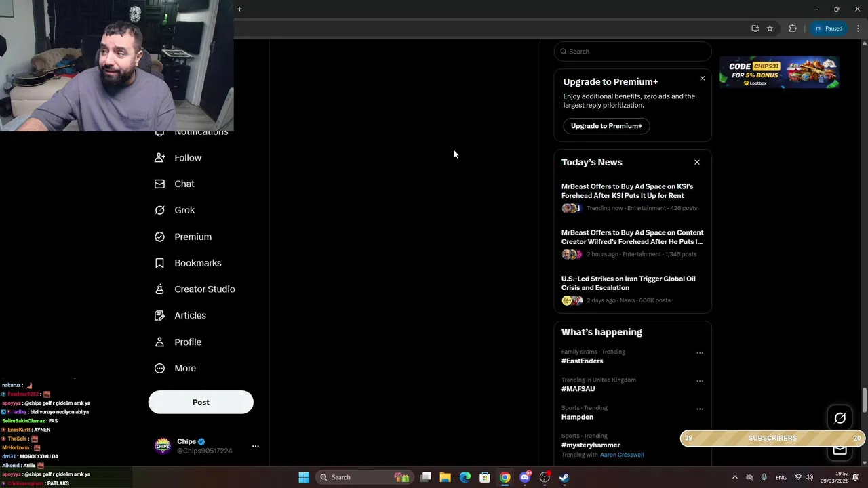Image resolution: width=868 pixels, height=488 pixels.
Task: Click the Creator Studio icon
Action: click(x=159, y=289)
